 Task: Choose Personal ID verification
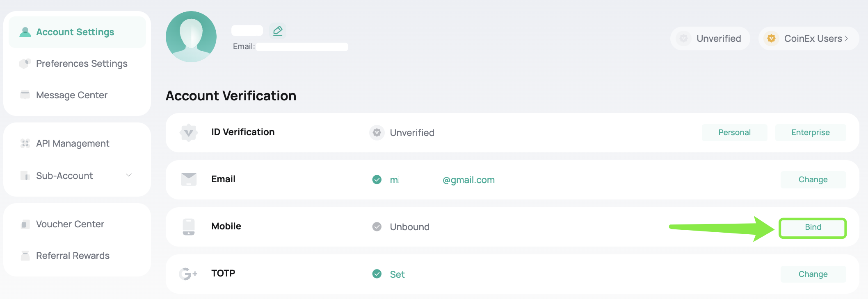(x=734, y=133)
